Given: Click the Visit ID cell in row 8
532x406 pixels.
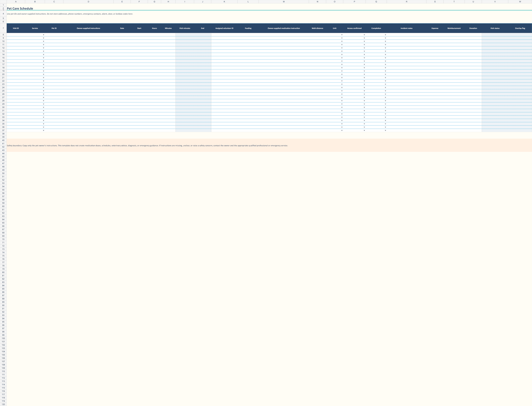Looking at the screenshot, I should pyautogui.click(x=16, y=35).
